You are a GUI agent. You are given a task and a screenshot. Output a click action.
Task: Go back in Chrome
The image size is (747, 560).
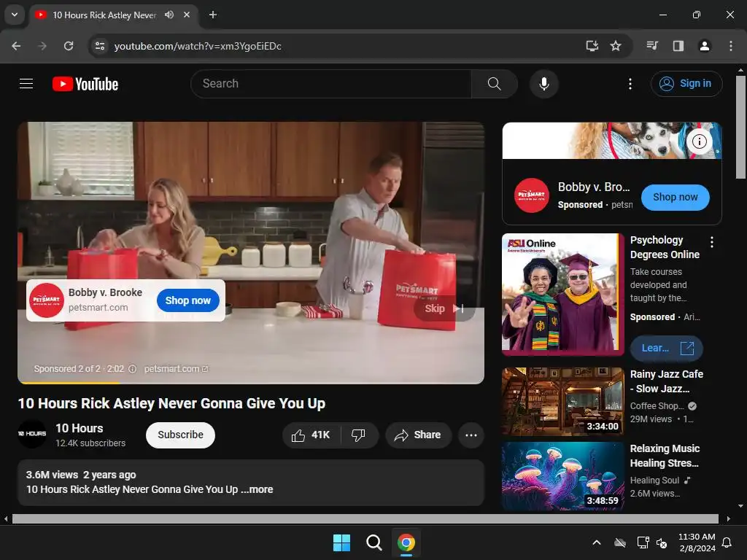[16, 46]
